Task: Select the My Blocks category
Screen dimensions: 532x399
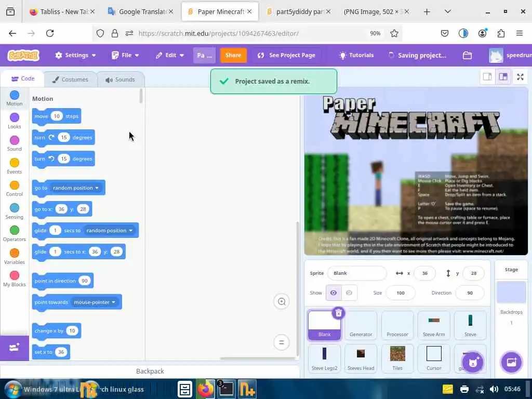Action: coord(14,279)
